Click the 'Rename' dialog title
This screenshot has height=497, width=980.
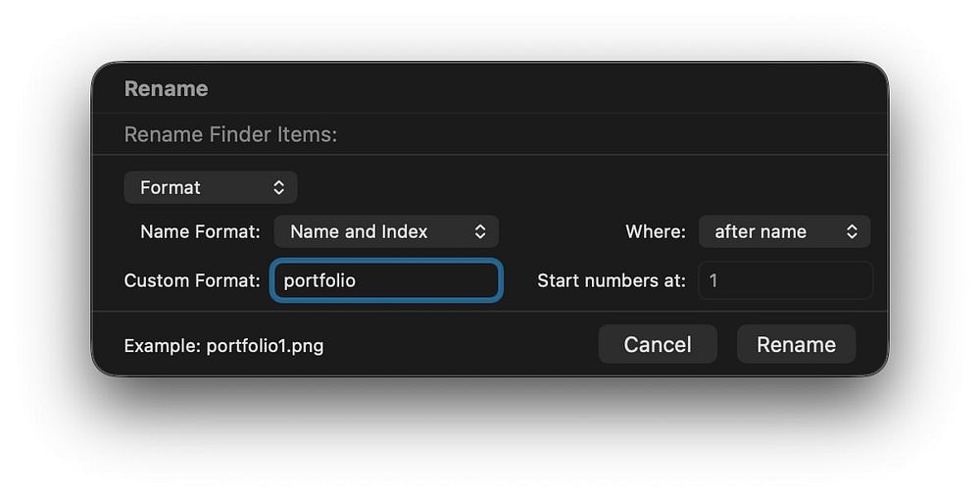click(x=167, y=89)
